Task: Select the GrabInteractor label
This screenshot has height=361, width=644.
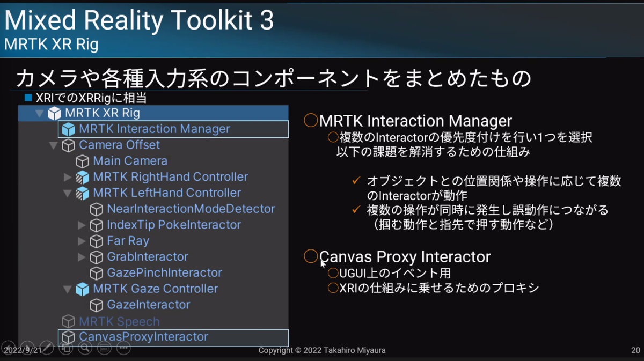Action: (148, 256)
